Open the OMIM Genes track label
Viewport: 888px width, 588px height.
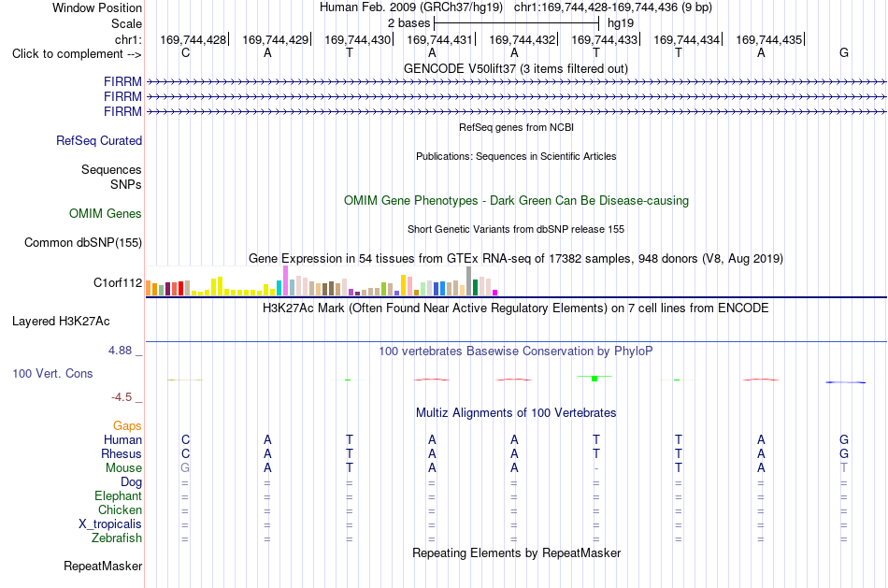tap(106, 213)
